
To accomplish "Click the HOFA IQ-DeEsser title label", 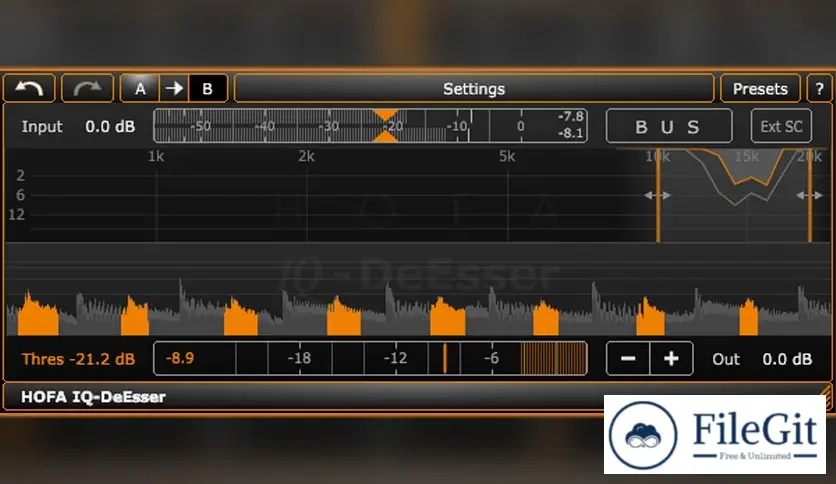I will (x=93, y=397).
